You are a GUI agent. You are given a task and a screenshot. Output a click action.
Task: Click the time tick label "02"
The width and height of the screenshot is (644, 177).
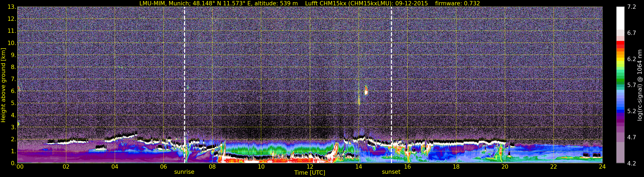point(66,167)
